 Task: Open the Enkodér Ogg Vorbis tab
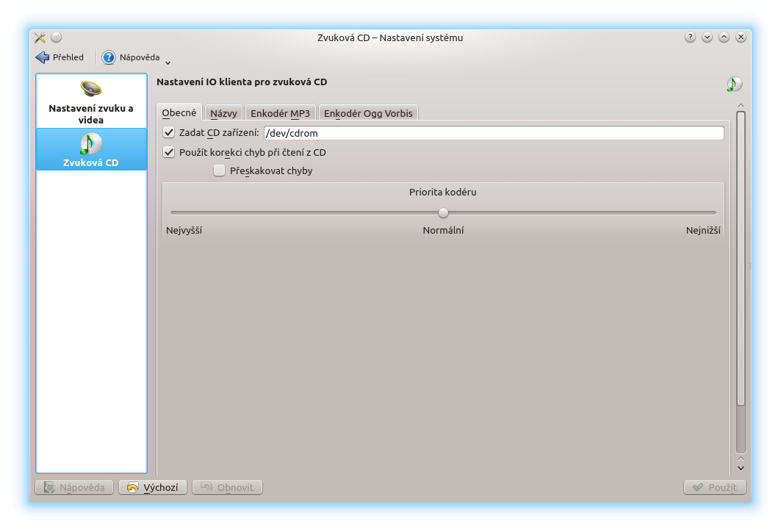click(x=368, y=113)
